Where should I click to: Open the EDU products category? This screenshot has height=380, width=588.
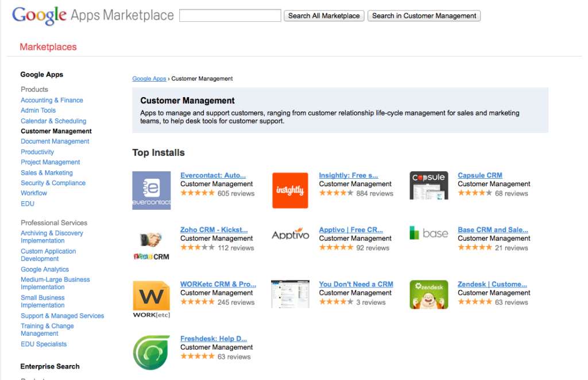click(28, 204)
